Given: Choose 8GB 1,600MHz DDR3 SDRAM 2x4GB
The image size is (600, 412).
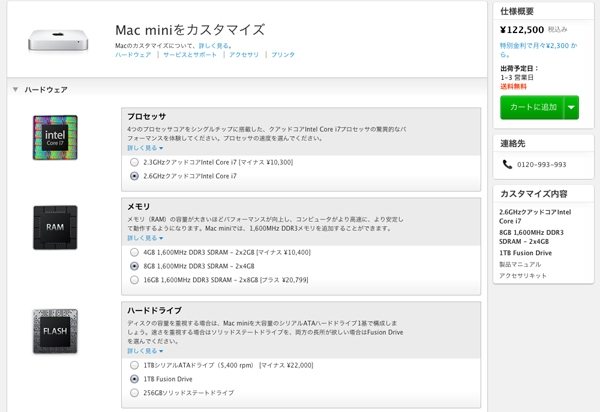Looking at the screenshot, I should pos(134,266).
